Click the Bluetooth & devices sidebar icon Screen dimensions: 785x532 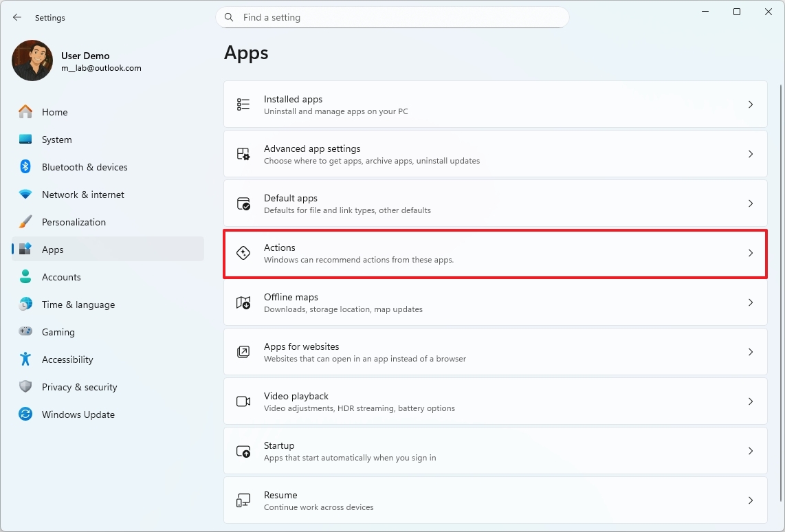coord(25,167)
